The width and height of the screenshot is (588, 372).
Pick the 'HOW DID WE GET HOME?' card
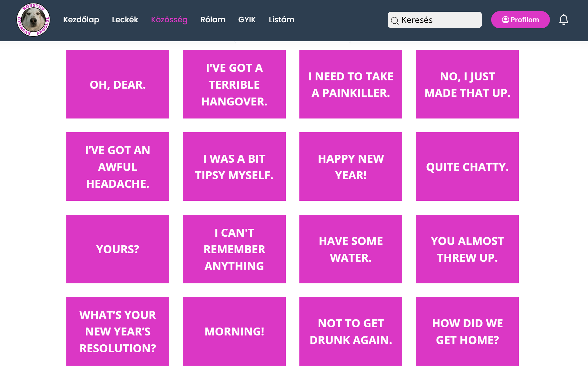(x=467, y=331)
